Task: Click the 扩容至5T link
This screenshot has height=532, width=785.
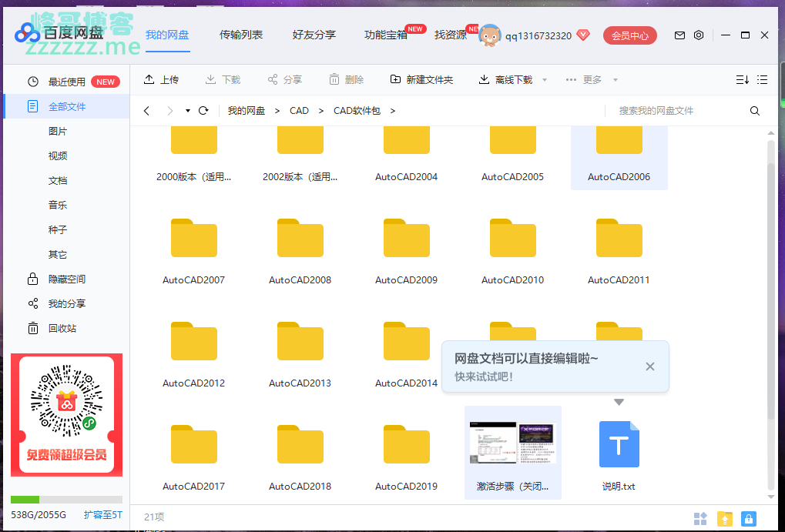Action: (x=102, y=515)
